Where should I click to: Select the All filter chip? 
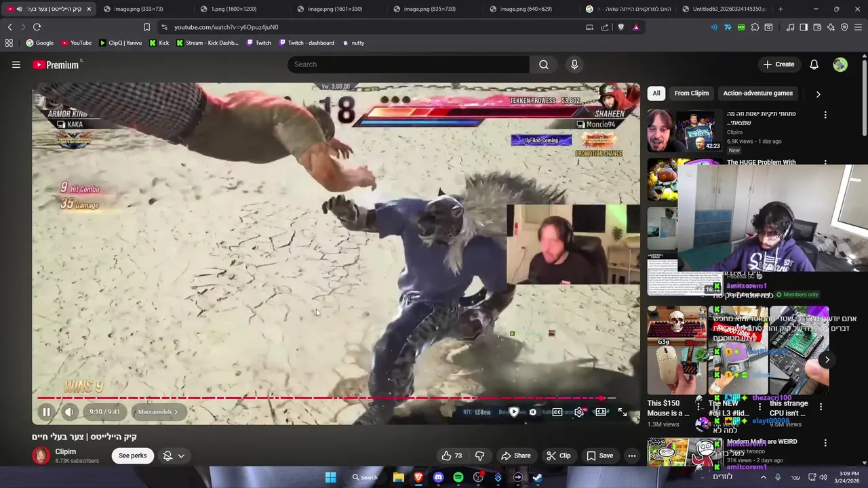click(656, 94)
